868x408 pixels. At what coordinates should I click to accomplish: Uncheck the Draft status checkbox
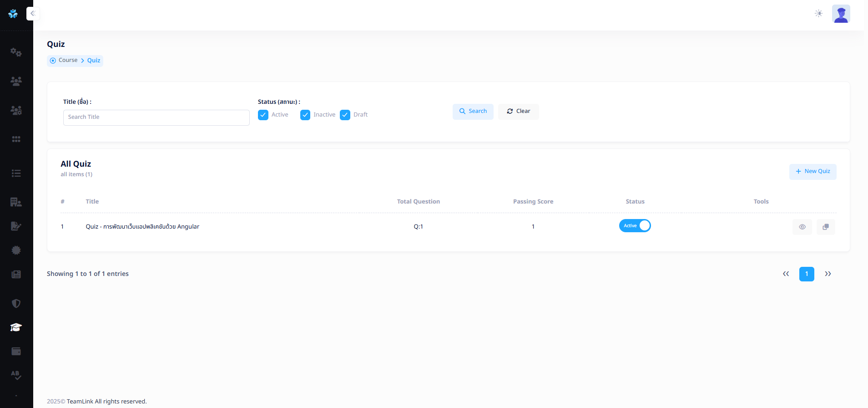click(x=345, y=115)
